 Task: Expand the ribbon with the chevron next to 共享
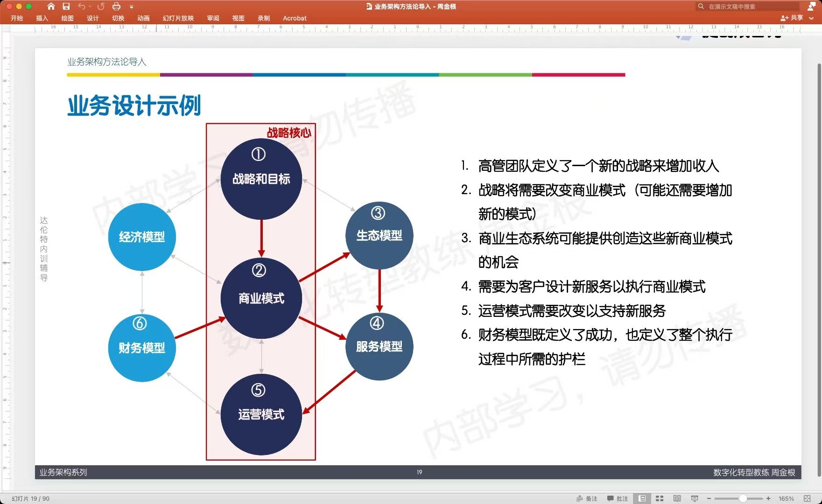coord(811,18)
